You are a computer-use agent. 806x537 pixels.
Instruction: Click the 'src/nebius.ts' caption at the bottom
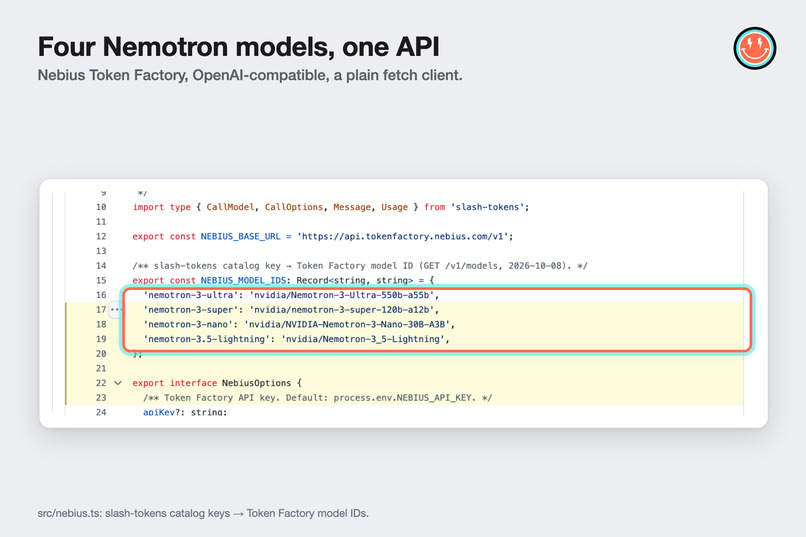tap(203, 513)
